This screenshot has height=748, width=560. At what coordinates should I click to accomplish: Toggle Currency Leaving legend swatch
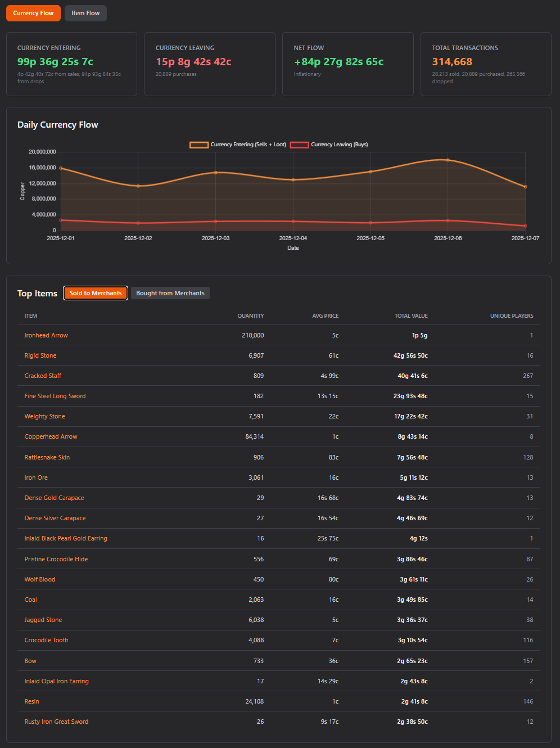(x=299, y=145)
